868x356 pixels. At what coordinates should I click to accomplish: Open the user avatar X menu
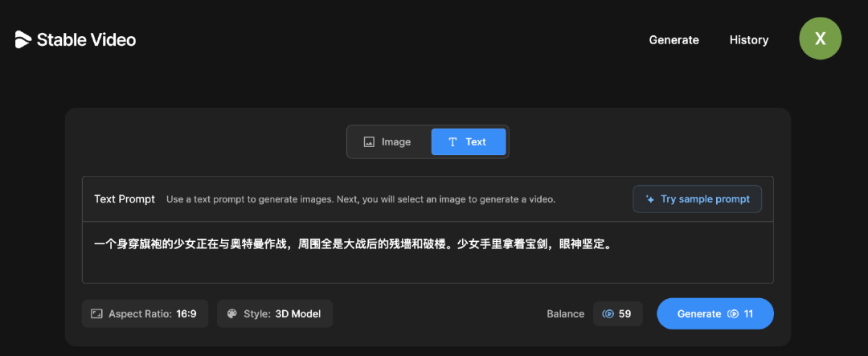pos(820,39)
